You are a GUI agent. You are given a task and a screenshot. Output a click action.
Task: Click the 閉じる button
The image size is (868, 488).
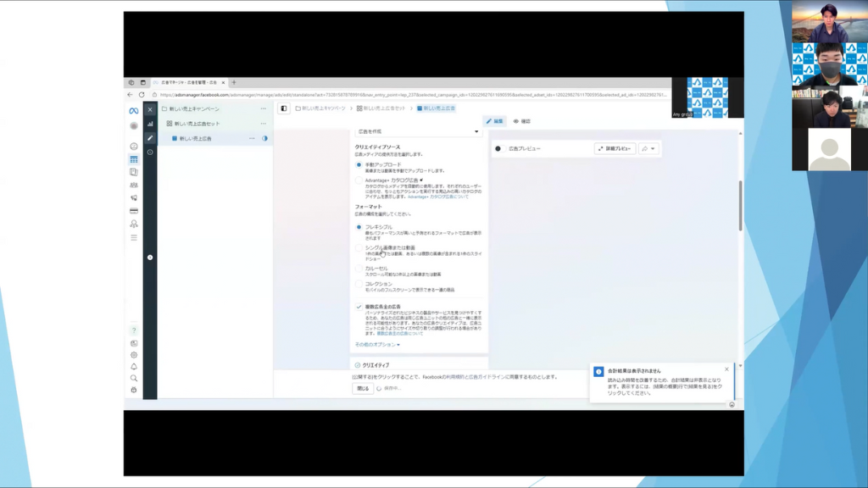pyautogui.click(x=363, y=388)
